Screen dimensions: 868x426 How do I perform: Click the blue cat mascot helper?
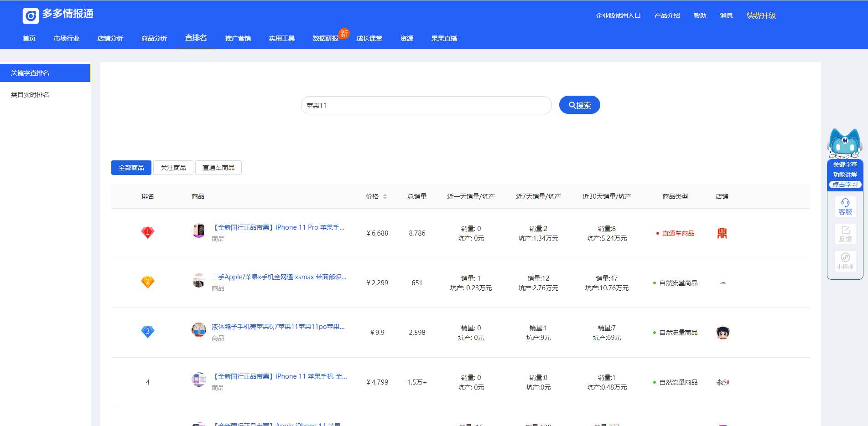point(845,143)
